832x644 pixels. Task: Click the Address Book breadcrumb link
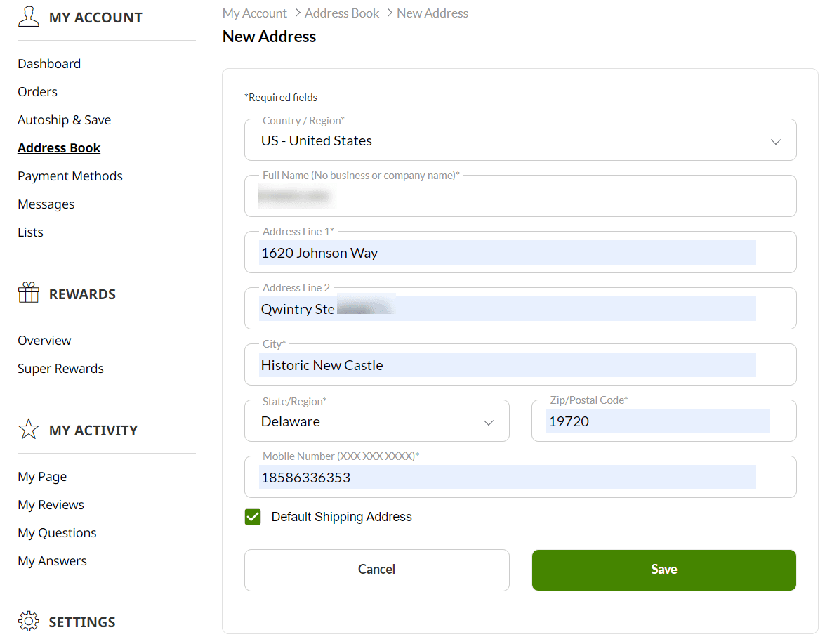pyautogui.click(x=342, y=13)
